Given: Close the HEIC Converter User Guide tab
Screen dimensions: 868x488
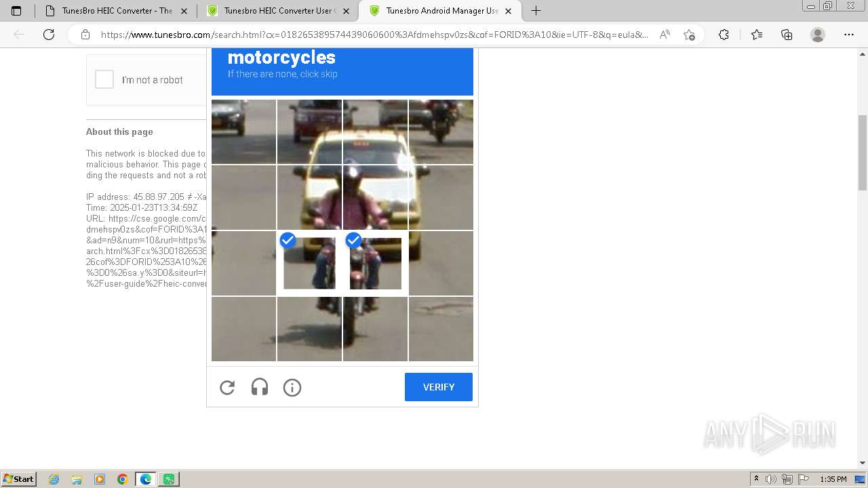Looking at the screenshot, I should point(346,11).
